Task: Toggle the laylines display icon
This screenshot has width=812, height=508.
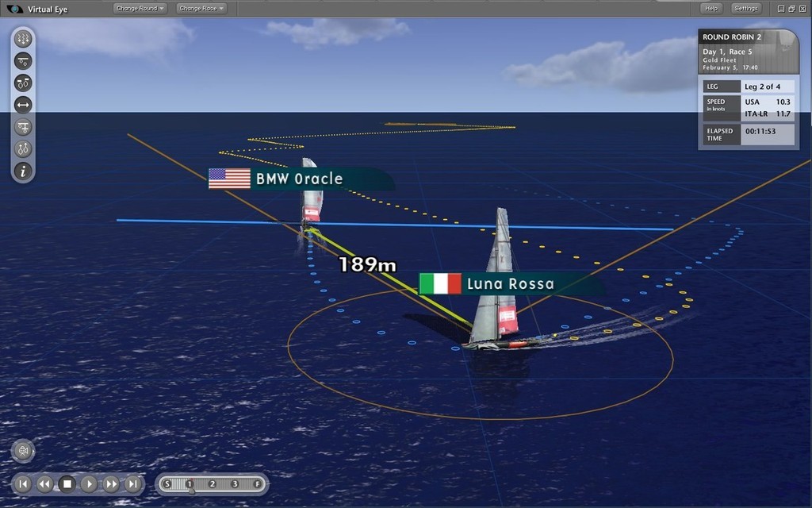Action: point(22,126)
